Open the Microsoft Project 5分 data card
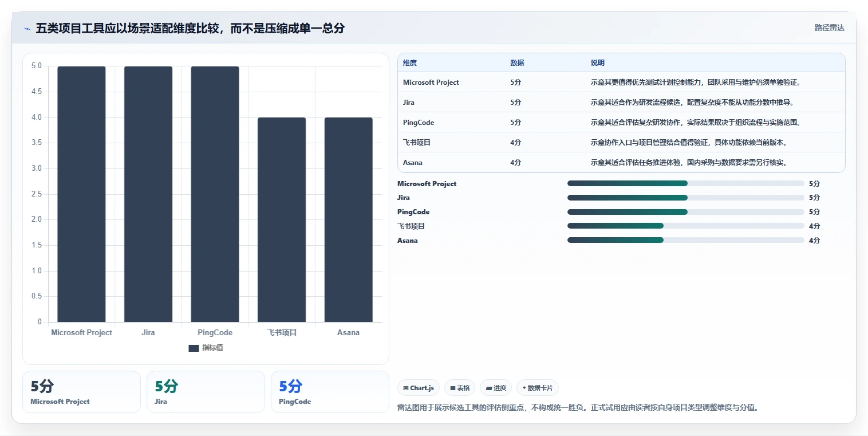868x436 pixels. (81, 392)
